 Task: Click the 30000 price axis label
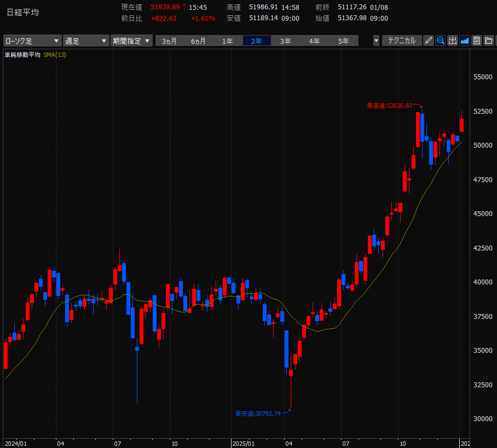pos(483,419)
